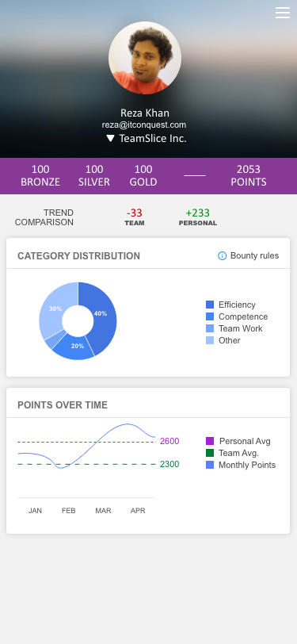Click Reza Khan's profile photo
The height and width of the screenshot is (644, 297).
145,58
